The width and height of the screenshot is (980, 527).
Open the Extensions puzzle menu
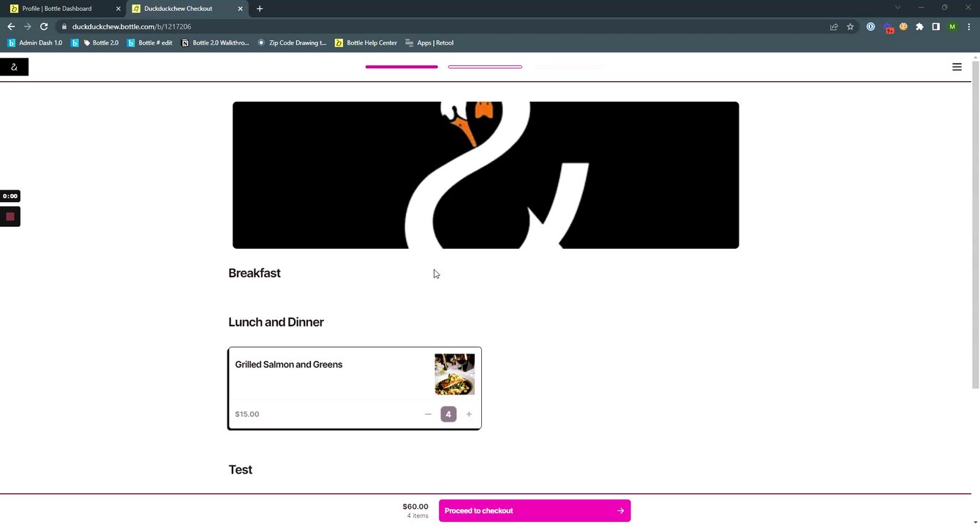click(x=919, y=26)
